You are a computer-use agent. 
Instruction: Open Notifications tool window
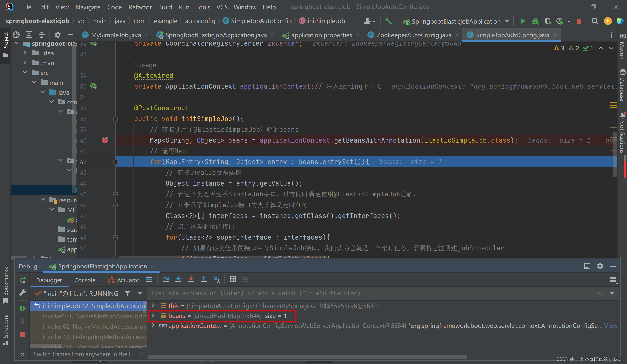click(x=622, y=133)
